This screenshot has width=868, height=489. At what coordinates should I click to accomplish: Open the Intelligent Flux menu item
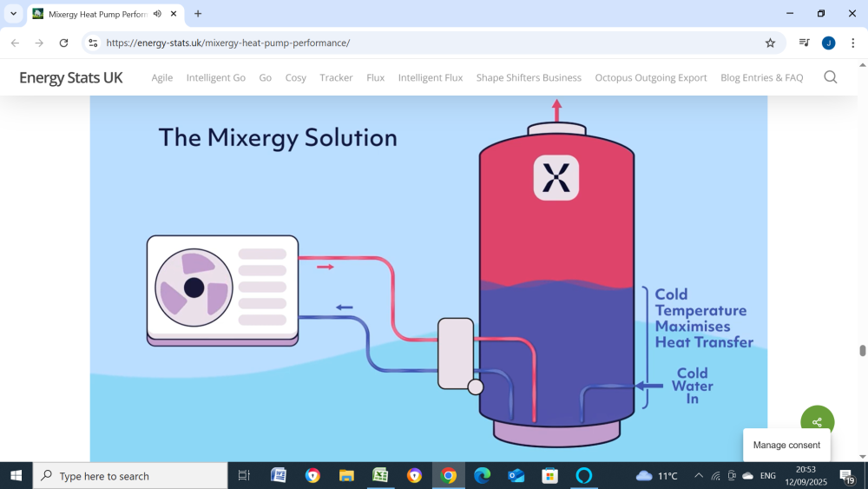[431, 77]
